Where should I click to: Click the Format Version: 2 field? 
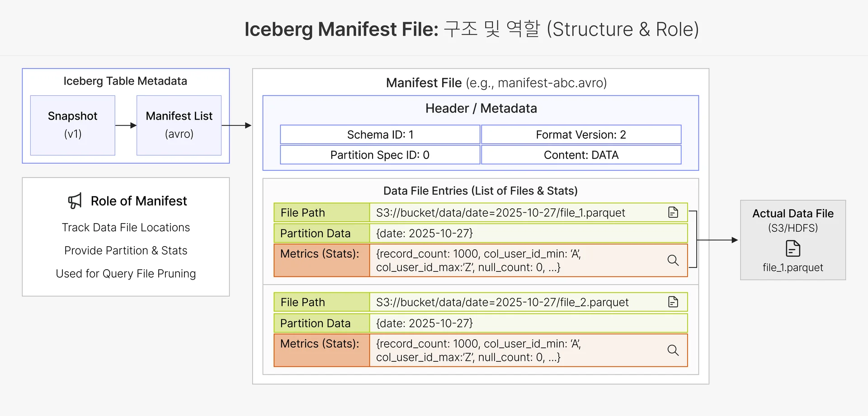point(581,135)
